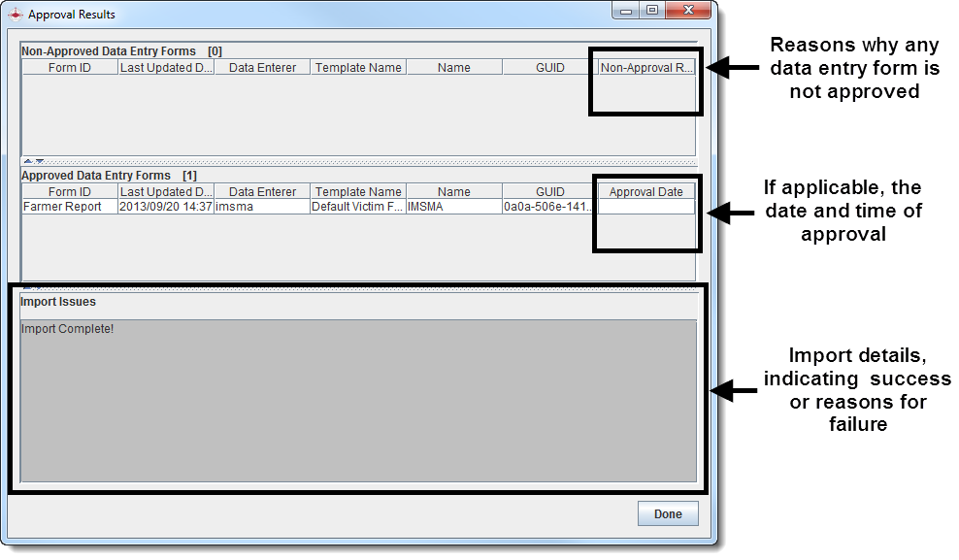
Task: Click the Data Enterer header in approved table
Action: coord(262,192)
